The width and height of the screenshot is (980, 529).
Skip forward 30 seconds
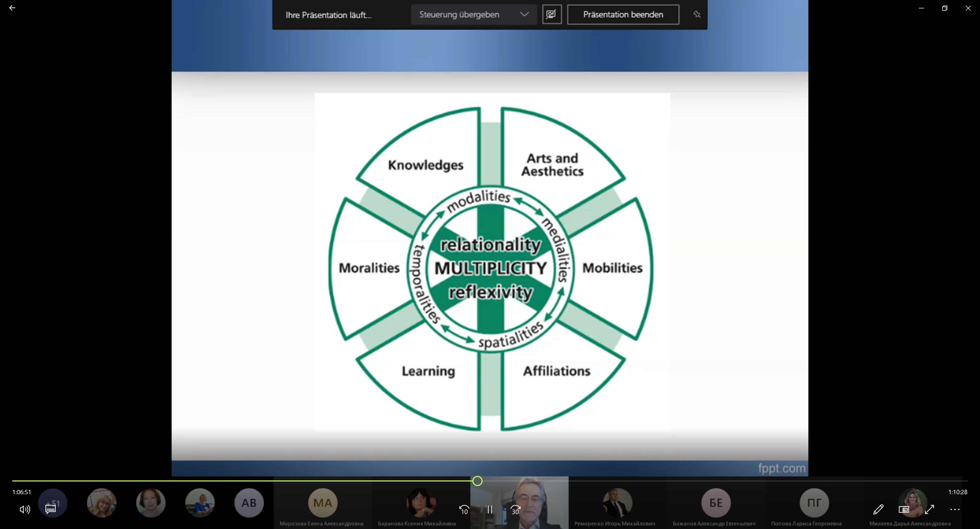click(515, 510)
